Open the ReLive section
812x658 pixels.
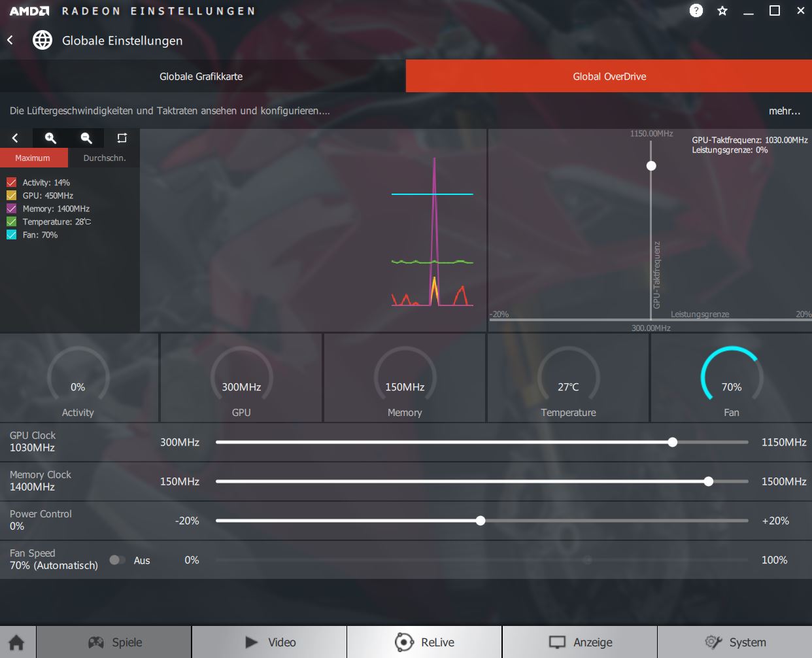(x=424, y=642)
